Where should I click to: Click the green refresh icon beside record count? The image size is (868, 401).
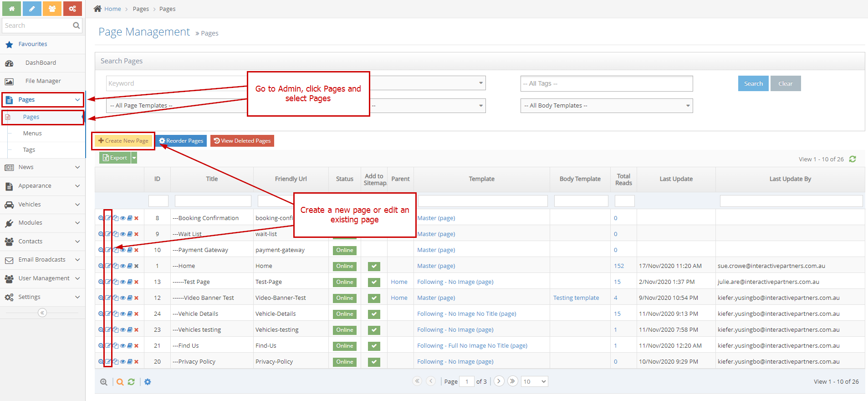pos(853,159)
